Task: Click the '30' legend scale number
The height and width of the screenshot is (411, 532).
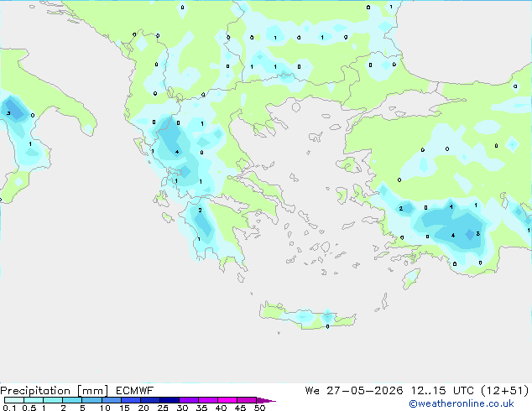Action: 182,408
